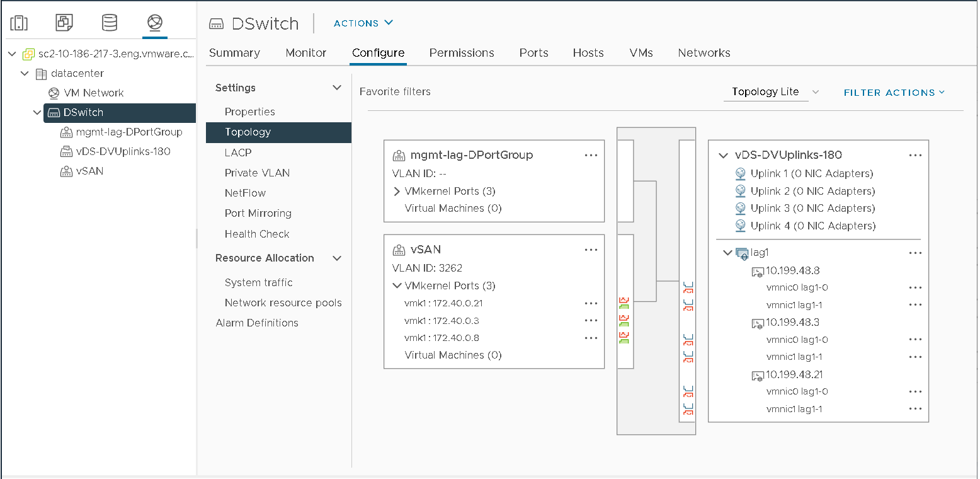This screenshot has height=479, width=980.
Task: Select the Topology settings page
Action: [278, 132]
